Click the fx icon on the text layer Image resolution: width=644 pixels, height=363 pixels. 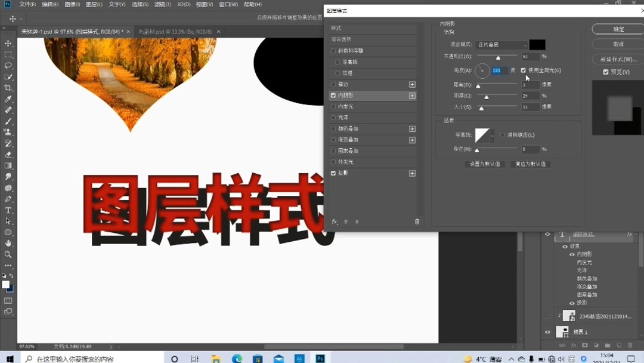630,234
